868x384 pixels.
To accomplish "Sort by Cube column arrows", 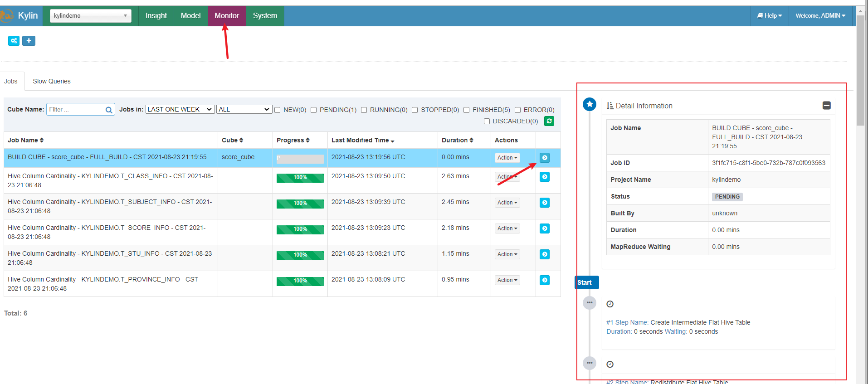I will 241,140.
